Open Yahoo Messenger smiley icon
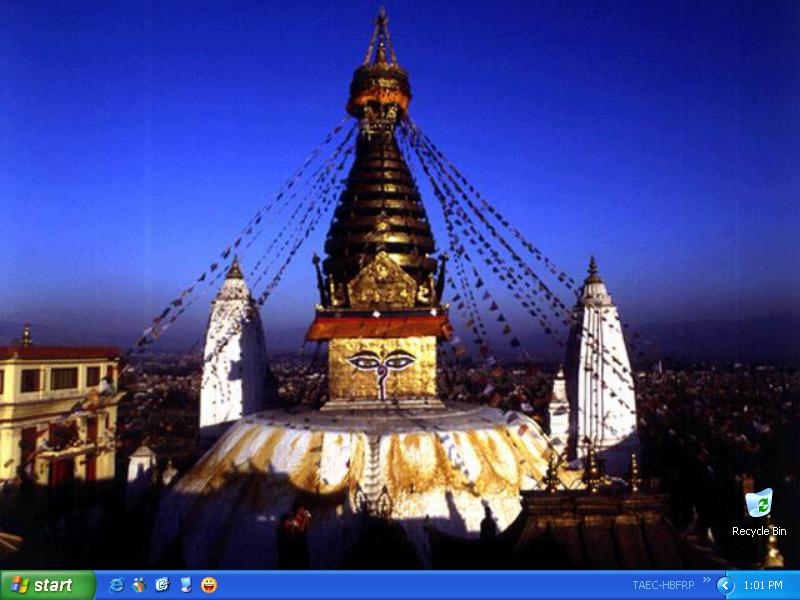This screenshot has height=600, width=800. (x=209, y=585)
